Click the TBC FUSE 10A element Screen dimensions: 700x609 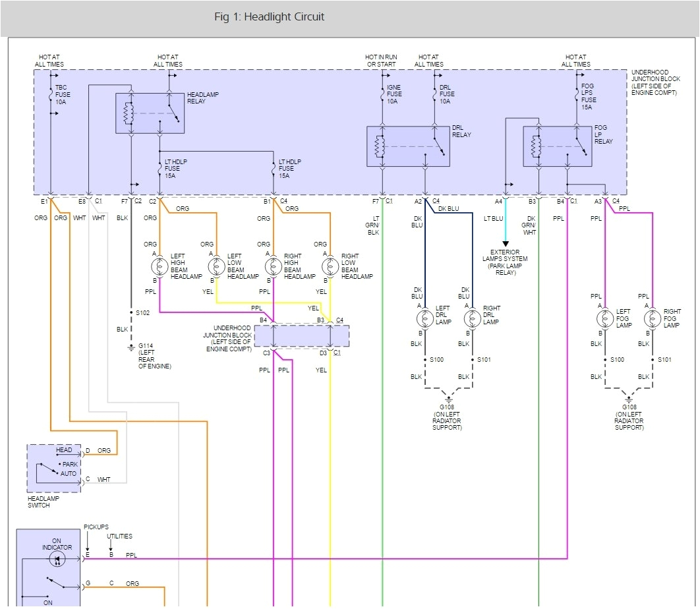(49, 95)
